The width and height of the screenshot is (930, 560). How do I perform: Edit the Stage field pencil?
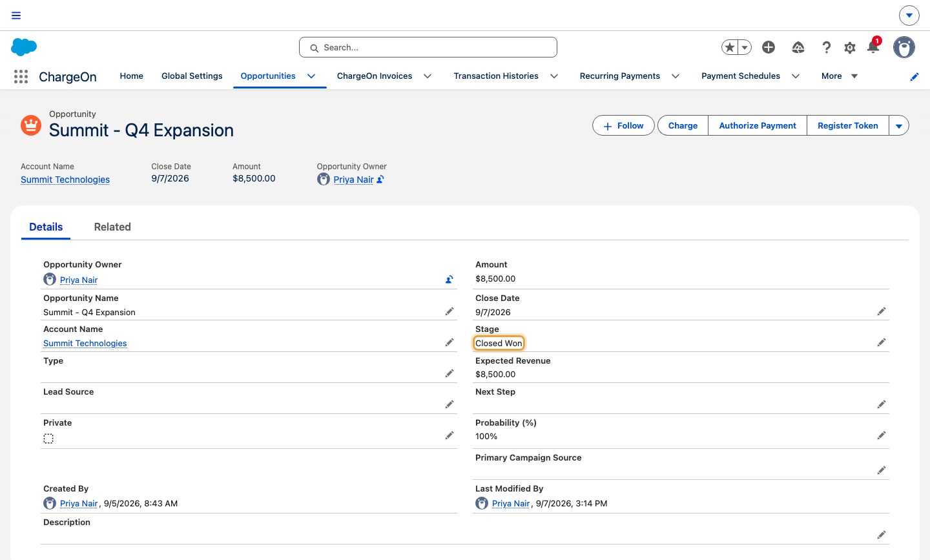pos(882,342)
